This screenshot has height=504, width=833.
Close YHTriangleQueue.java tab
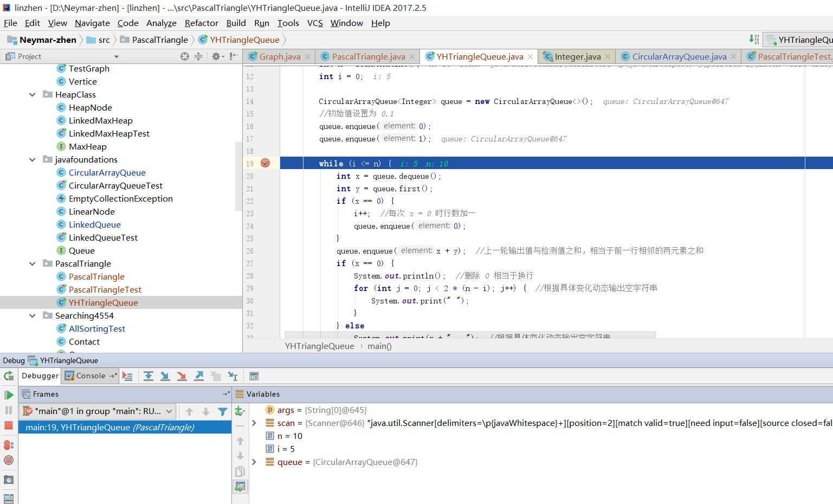[x=530, y=56]
